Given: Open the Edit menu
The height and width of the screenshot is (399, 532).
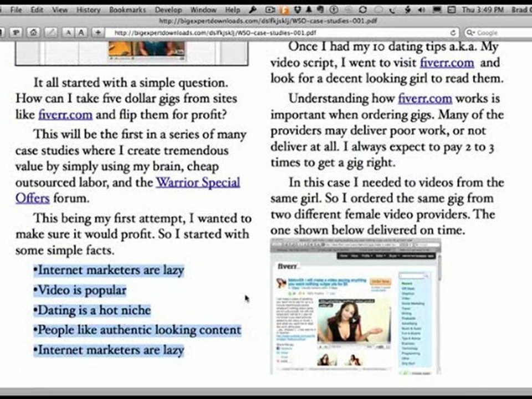Looking at the screenshot, I should [37, 10].
